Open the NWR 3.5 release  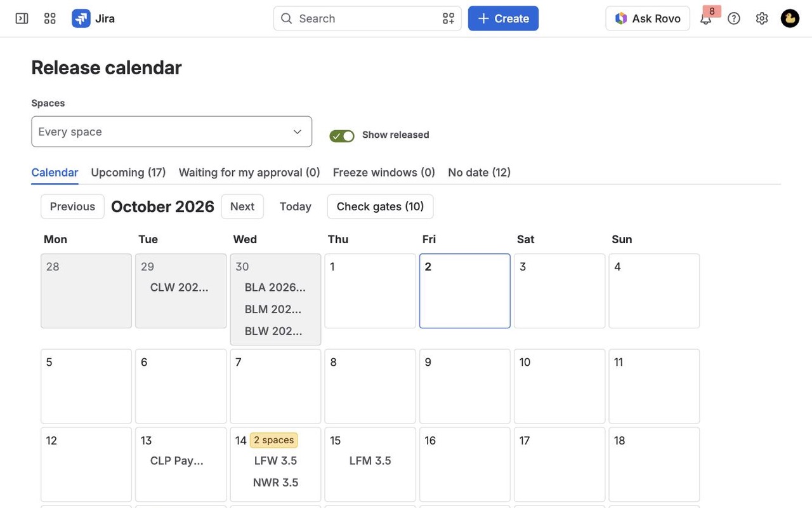[x=275, y=483]
